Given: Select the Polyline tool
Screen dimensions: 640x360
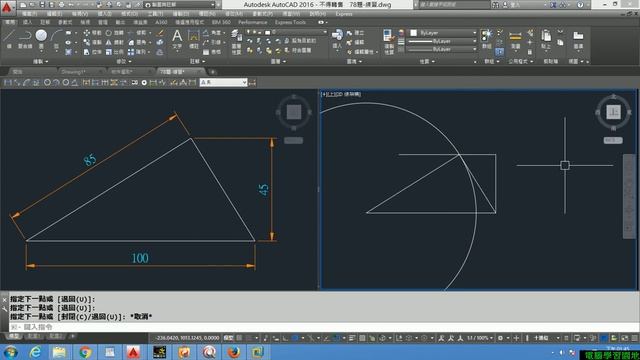Looking at the screenshot, I should click(x=25, y=39).
